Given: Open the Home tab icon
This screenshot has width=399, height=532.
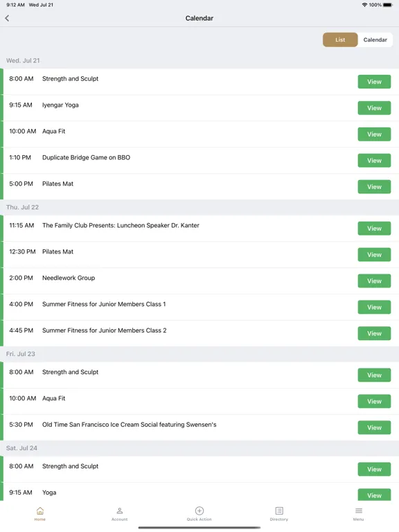Looking at the screenshot, I should pos(40,511).
